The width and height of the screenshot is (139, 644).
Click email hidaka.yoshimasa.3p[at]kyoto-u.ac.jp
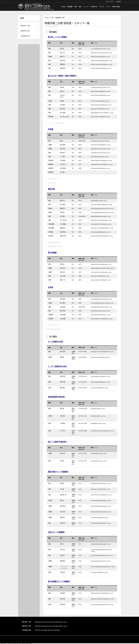coord(102,593)
